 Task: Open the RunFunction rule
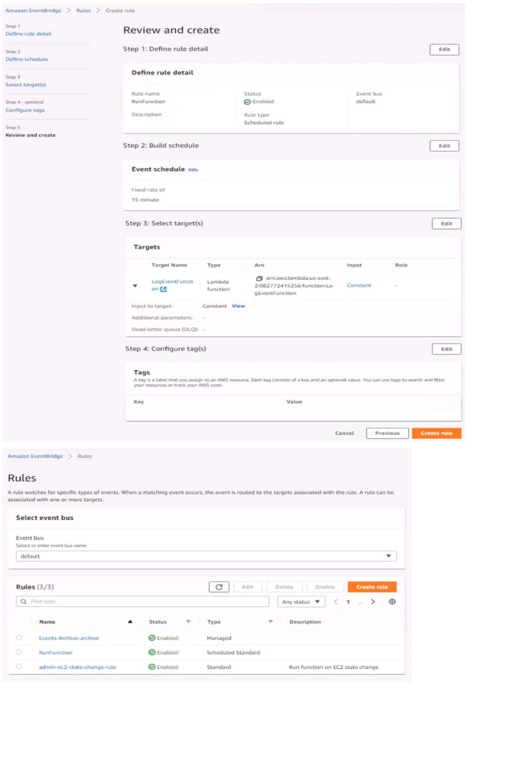coord(56,653)
